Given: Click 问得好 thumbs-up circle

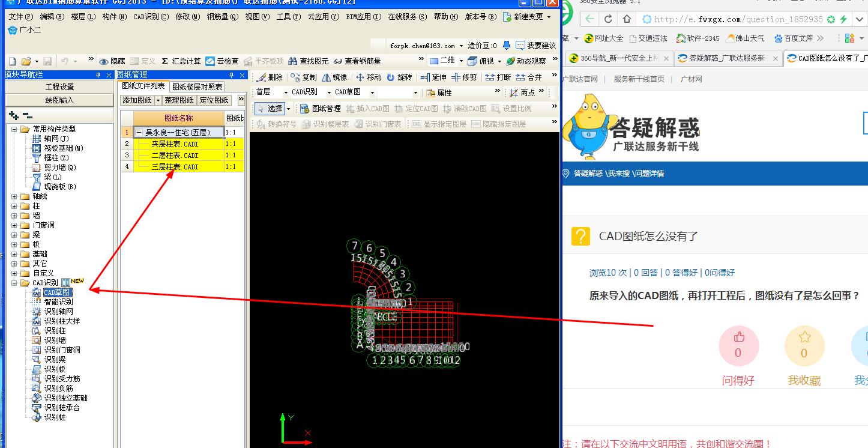Looking at the screenshot, I should pyautogui.click(x=738, y=347).
